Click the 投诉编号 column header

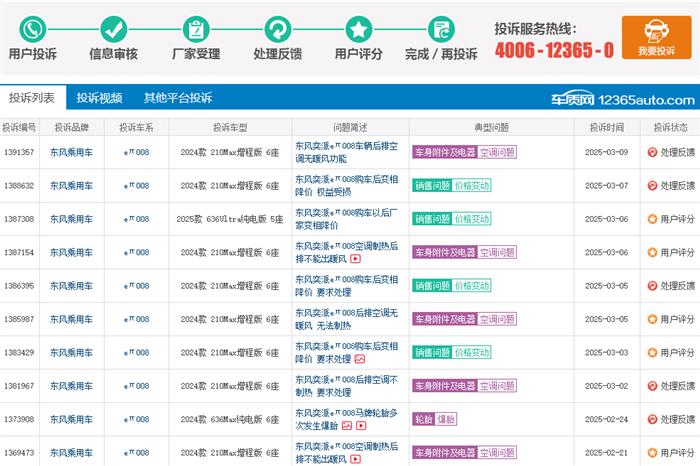point(19,127)
